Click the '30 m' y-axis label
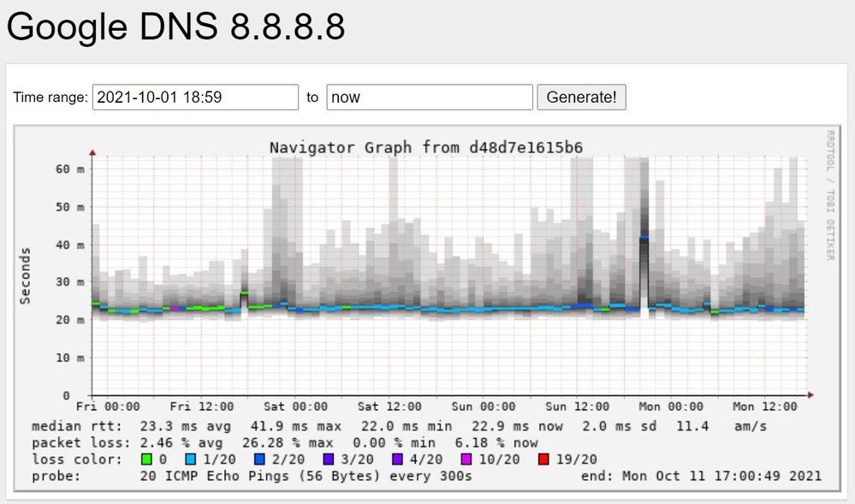 pyautogui.click(x=70, y=282)
